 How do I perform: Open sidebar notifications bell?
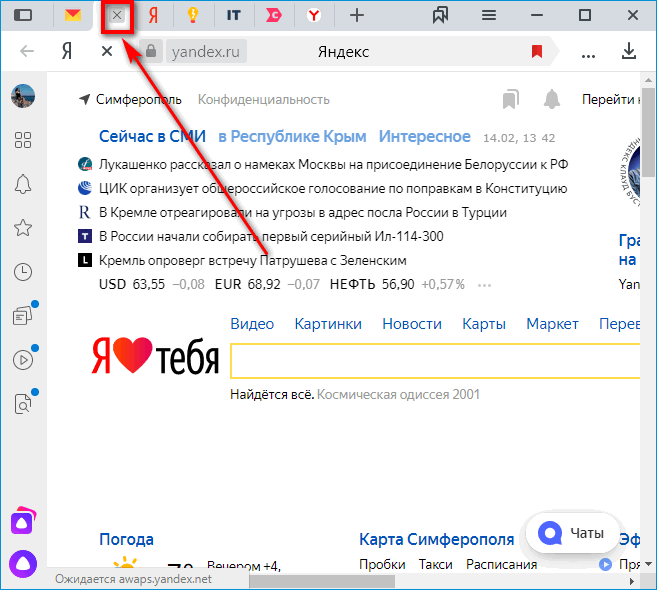(23, 184)
